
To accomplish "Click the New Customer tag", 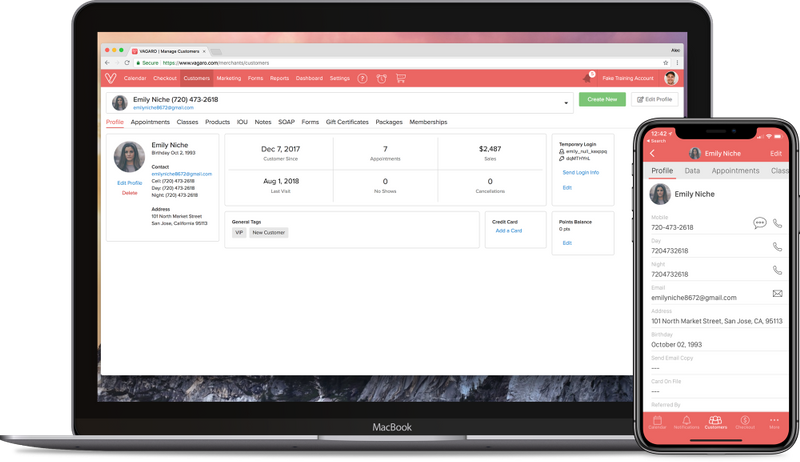I will pyautogui.click(x=268, y=233).
